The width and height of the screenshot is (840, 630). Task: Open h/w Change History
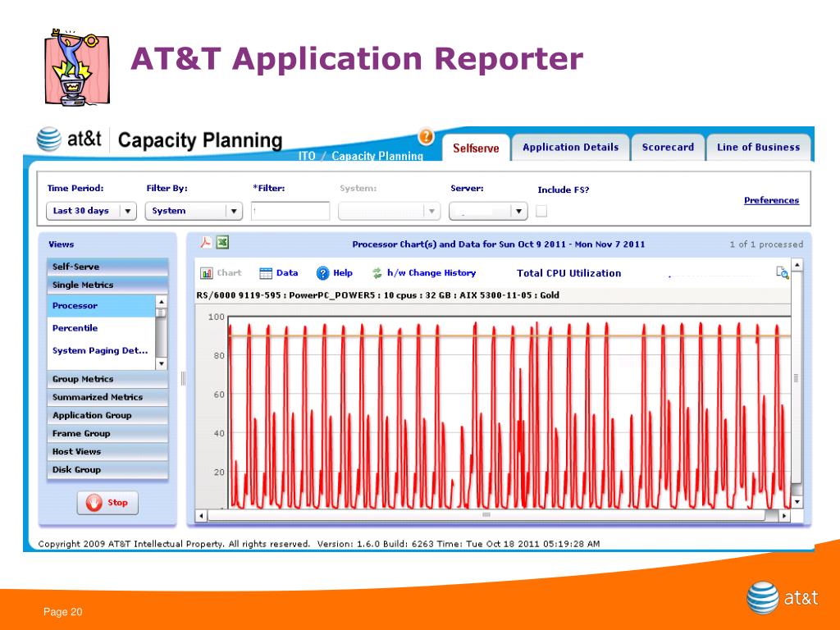point(424,273)
